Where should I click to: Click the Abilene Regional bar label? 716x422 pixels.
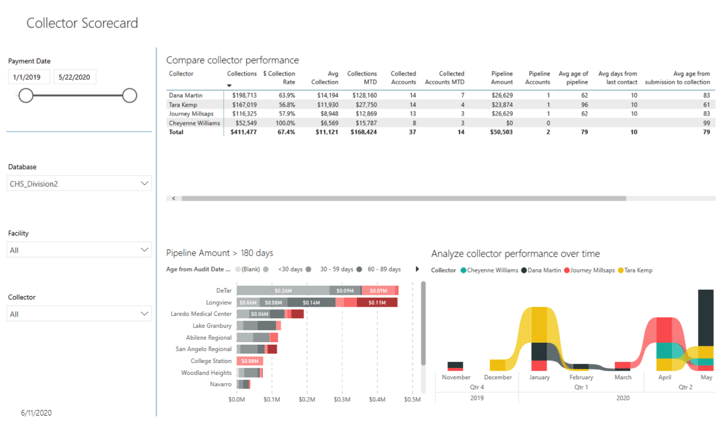point(209,338)
